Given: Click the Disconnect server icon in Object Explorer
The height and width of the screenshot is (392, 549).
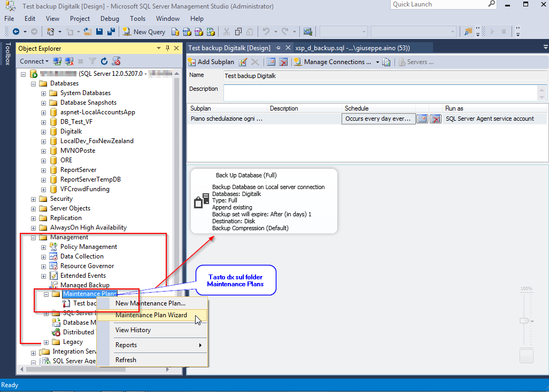Looking at the screenshot, I should coord(69,61).
